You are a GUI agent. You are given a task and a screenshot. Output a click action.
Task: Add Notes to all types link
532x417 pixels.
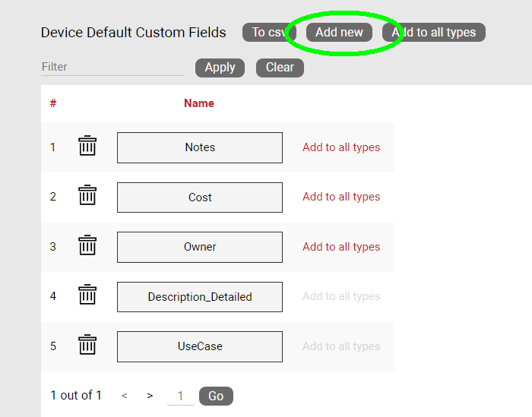point(341,147)
